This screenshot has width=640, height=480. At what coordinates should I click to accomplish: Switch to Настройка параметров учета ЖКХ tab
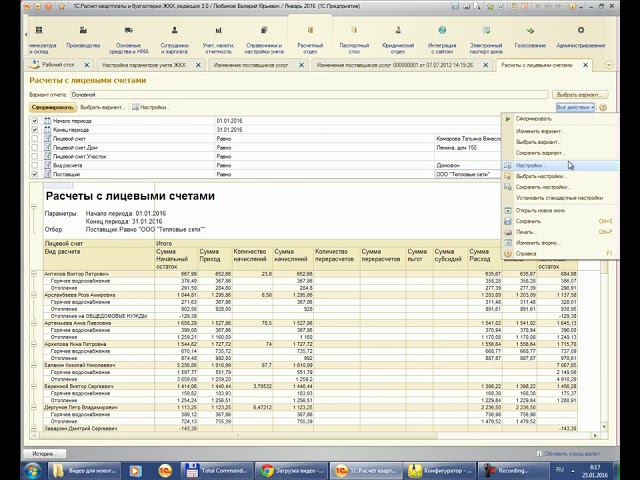[144, 65]
